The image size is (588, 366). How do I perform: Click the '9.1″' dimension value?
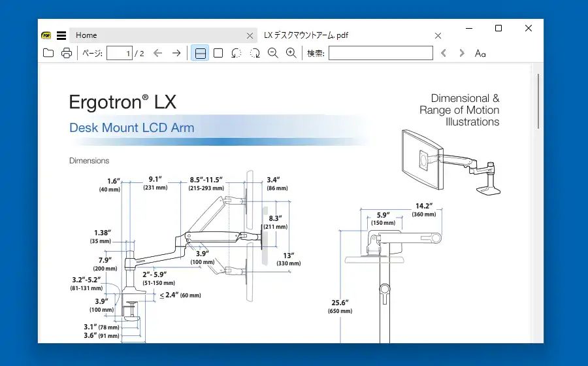point(155,179)
